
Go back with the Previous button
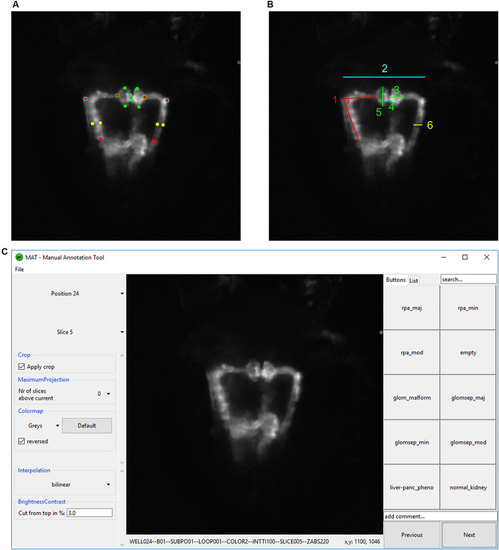click(x=412, y=535)
